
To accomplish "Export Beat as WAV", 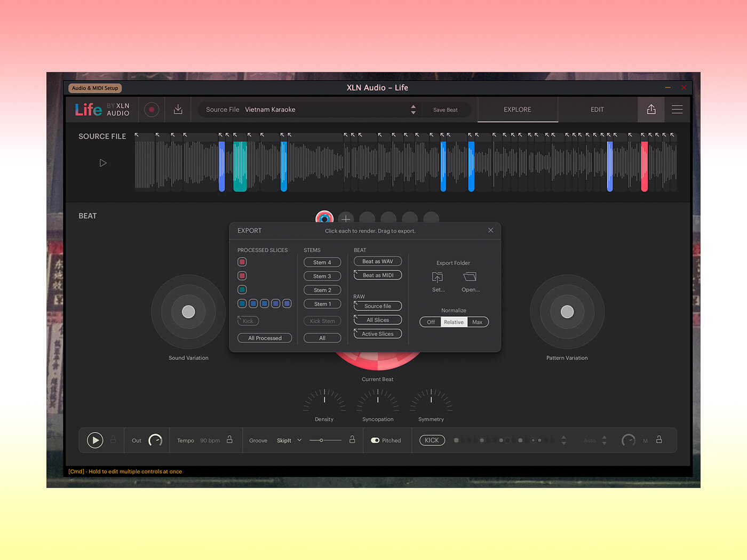I will [378, 261].
